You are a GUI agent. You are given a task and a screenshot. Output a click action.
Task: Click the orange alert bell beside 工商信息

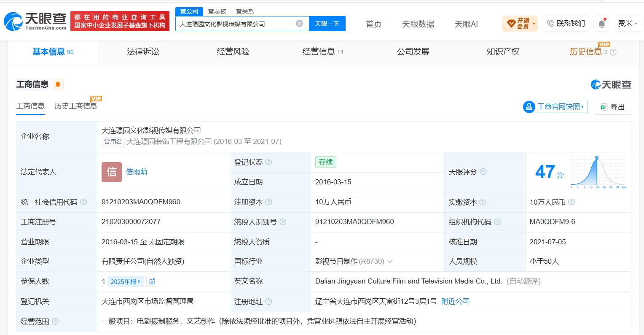pos(58,84)
